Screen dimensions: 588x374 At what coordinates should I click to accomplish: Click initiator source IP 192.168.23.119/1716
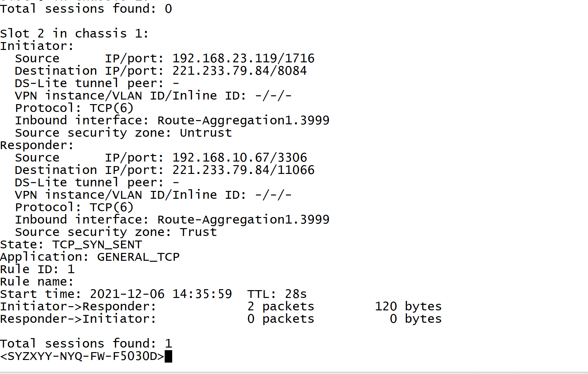pyautogui.click(x=243, y=58)
